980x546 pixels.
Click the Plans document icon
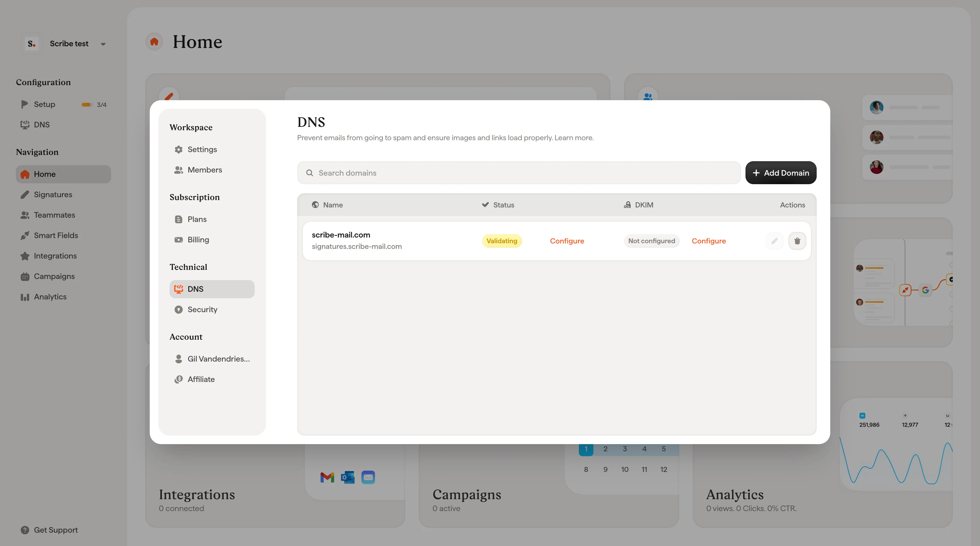pyautogui.click(x=178, y=219)
